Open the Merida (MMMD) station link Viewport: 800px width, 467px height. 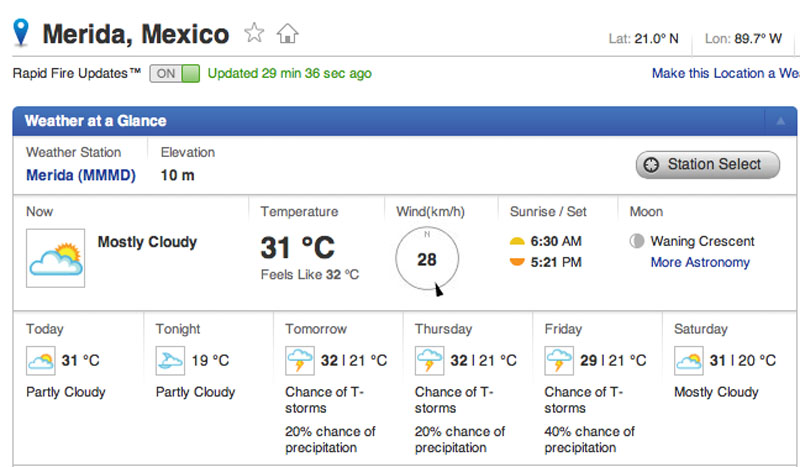click(x=81, y=175)
